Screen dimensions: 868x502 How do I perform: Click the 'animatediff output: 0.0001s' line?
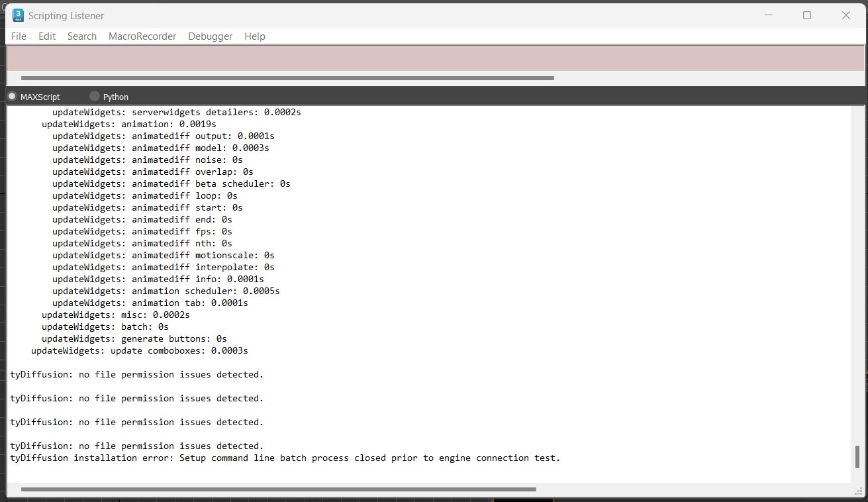pos(164,136)
